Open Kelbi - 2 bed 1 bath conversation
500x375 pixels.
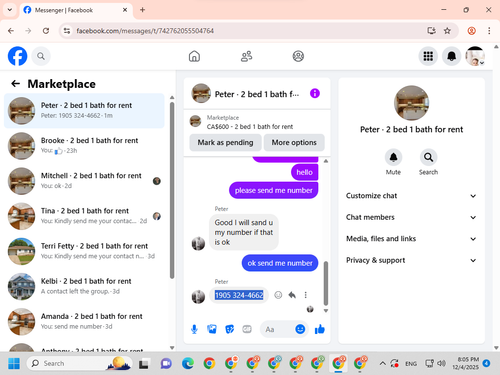[84, 286]
